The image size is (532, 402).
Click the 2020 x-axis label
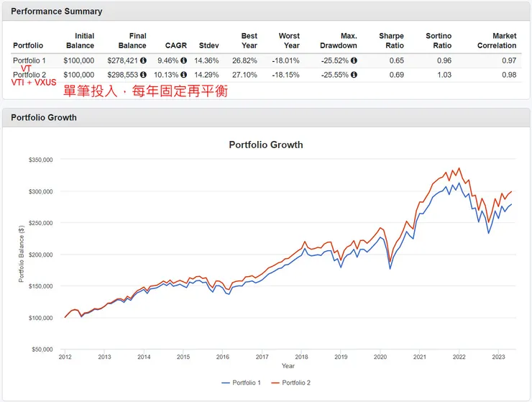[x=380, y=357]
